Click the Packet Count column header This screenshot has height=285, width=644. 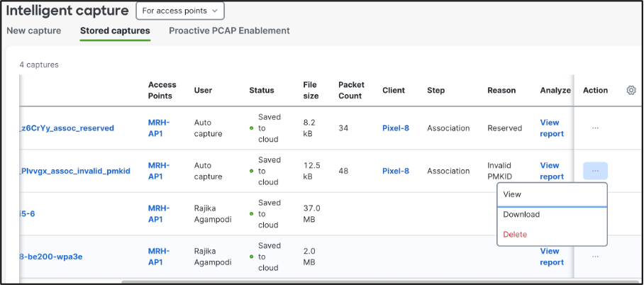pos(351,90)
